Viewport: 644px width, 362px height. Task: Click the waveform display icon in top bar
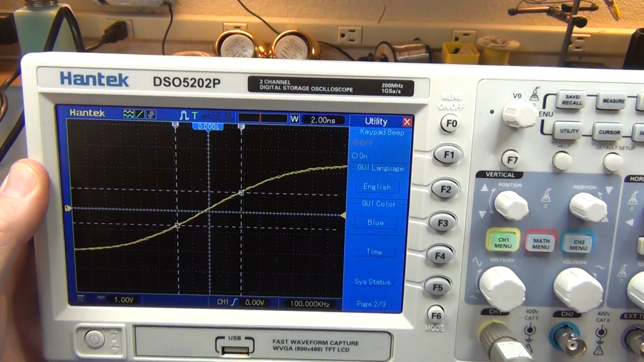[128, 114]
